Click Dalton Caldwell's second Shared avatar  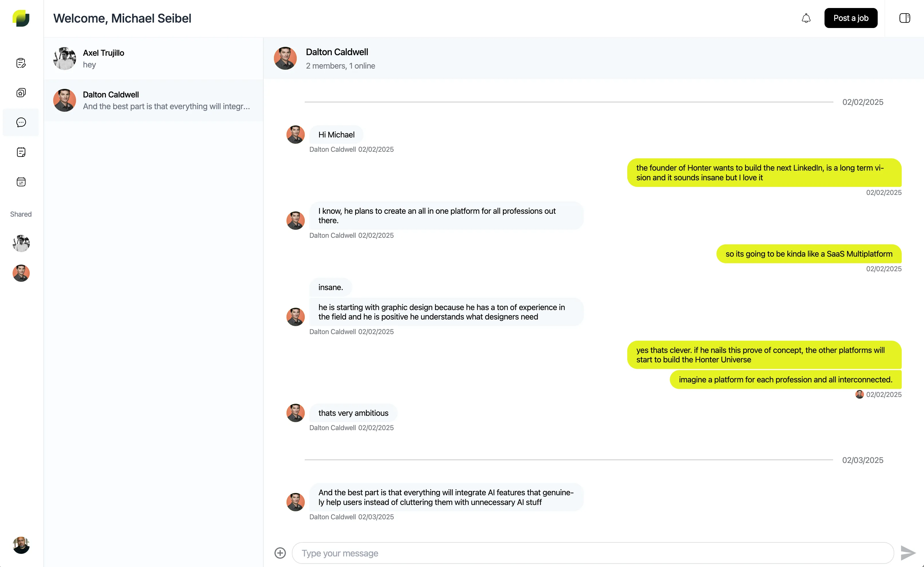pyautogui.click(x=21, y=273)
